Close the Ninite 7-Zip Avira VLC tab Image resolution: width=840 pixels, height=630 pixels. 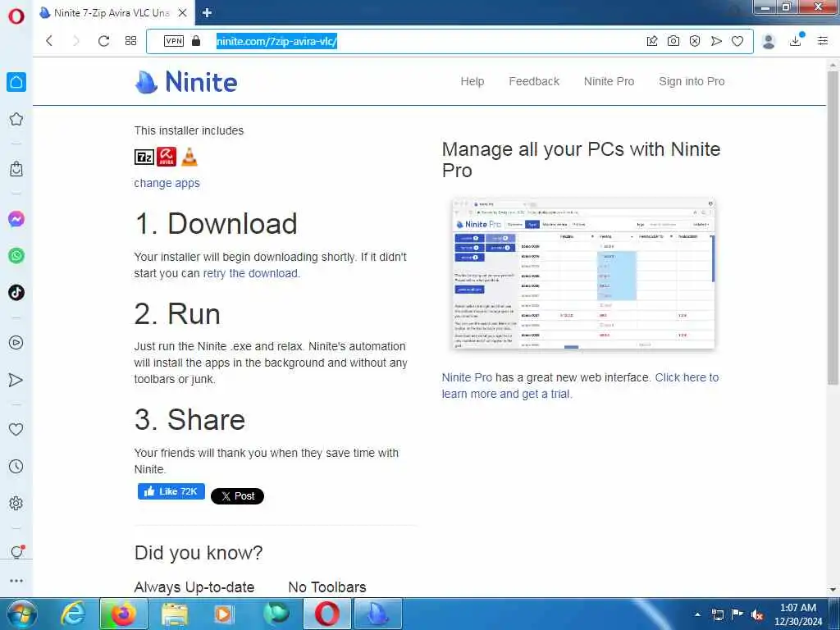(183, 13)
